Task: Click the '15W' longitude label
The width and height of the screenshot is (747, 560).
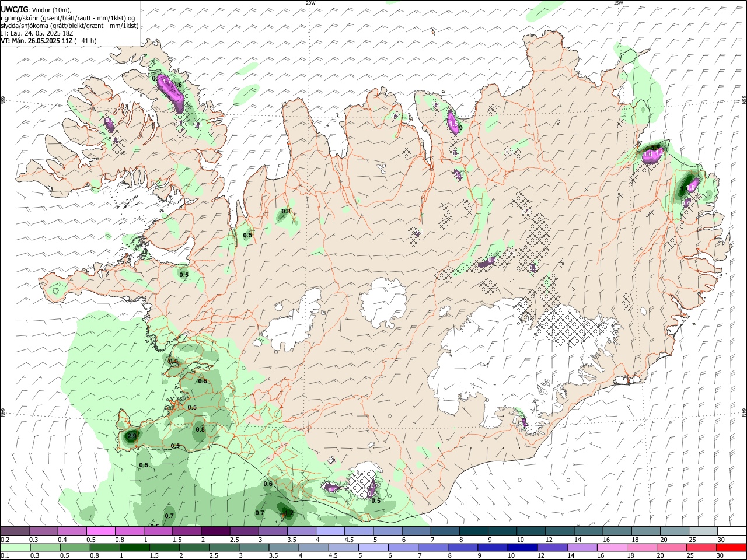Action: [618, 3]
